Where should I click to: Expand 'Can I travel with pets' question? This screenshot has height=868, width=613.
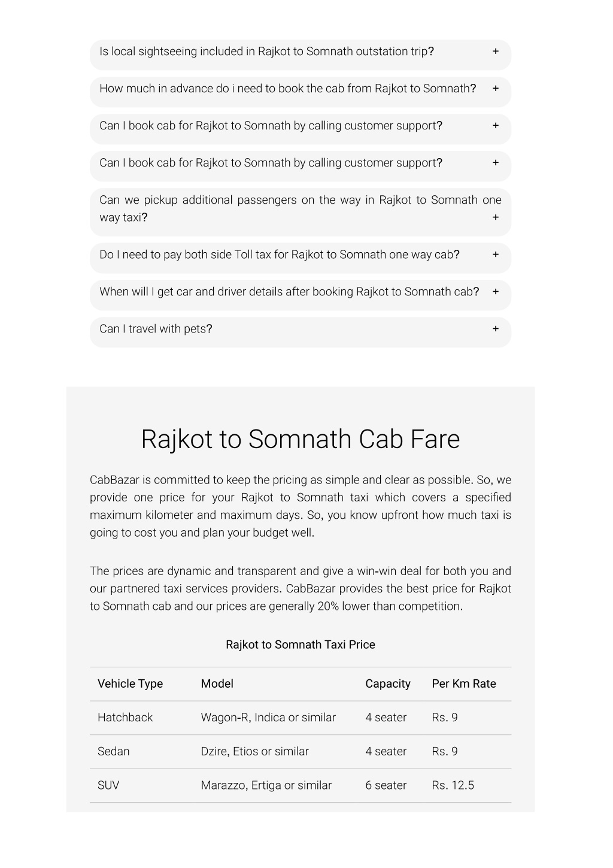[156, 329]
